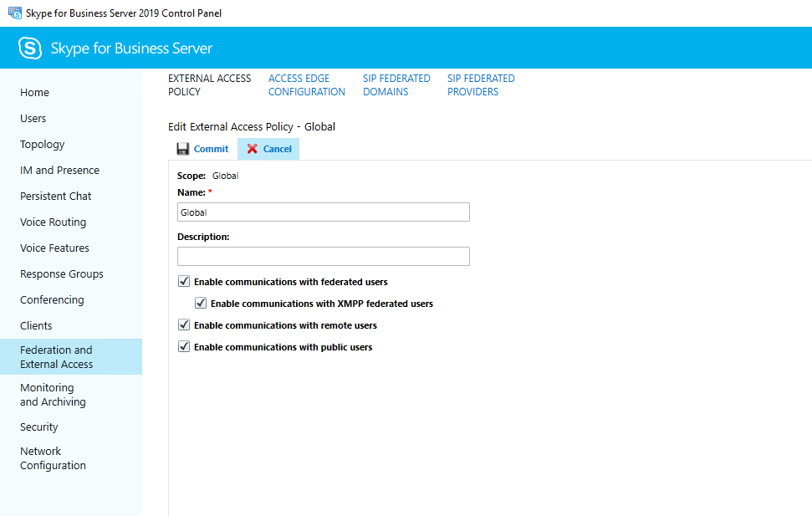Click the Commit floppy disk icon

pos(182,149)
